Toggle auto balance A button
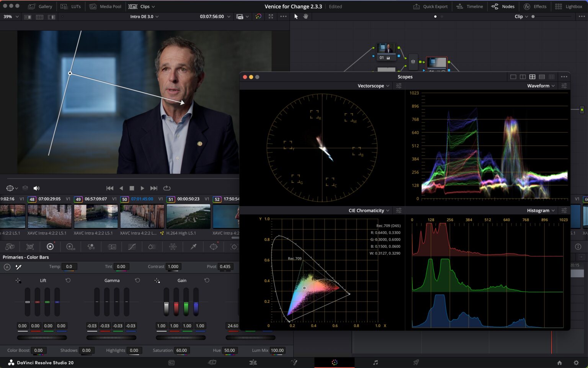Viewport: 588px width, 368px height. (x=7, y=267)
